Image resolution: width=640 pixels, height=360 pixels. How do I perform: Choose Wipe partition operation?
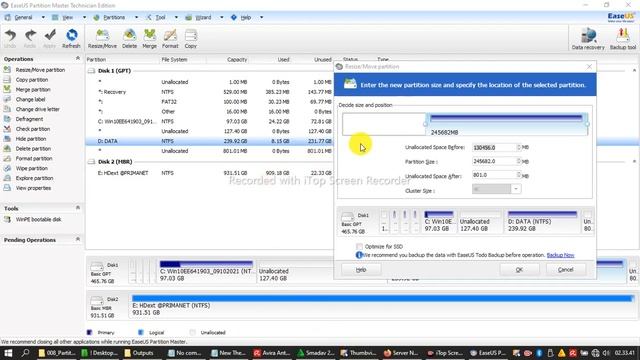[x=31, y=168]
